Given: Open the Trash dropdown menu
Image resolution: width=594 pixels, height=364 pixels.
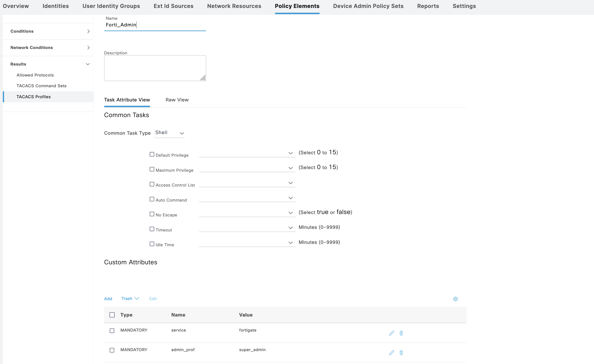Looking at the screenshot, I should (x=130, y=298).
